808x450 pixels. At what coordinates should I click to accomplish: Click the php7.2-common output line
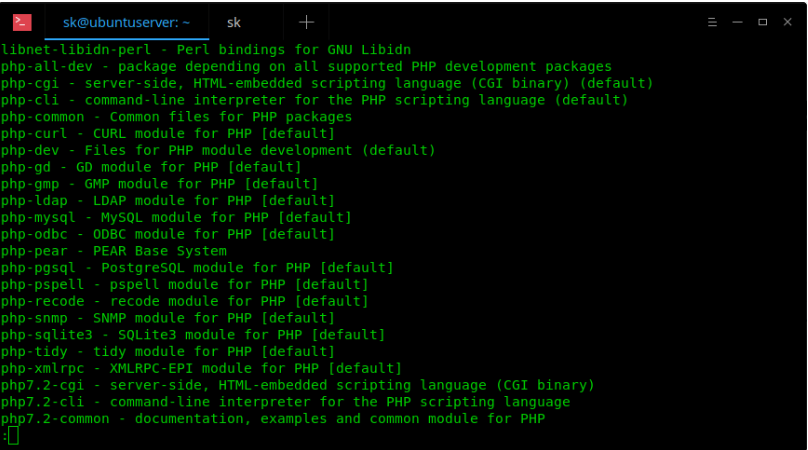pyautogui.click(x=273, y=419)
